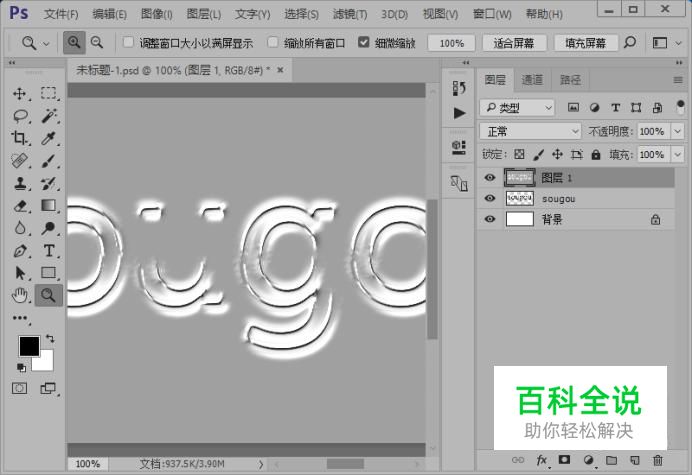Select the Crop tool
Viewport: 692px width, 475px height.
pyautogui.click(x=20, y=138)
